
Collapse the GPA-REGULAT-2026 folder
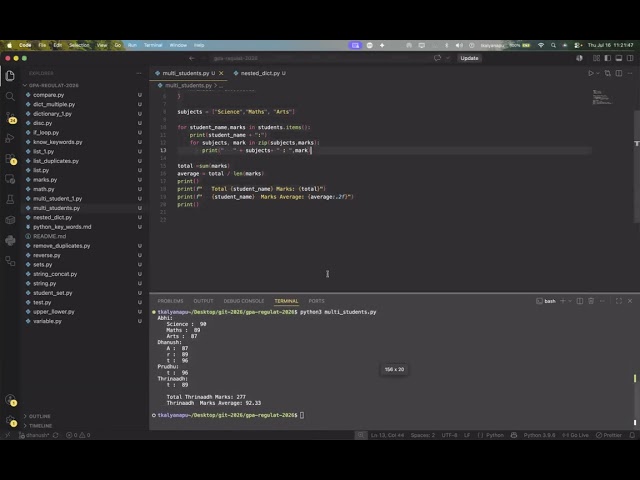(51, 85)
